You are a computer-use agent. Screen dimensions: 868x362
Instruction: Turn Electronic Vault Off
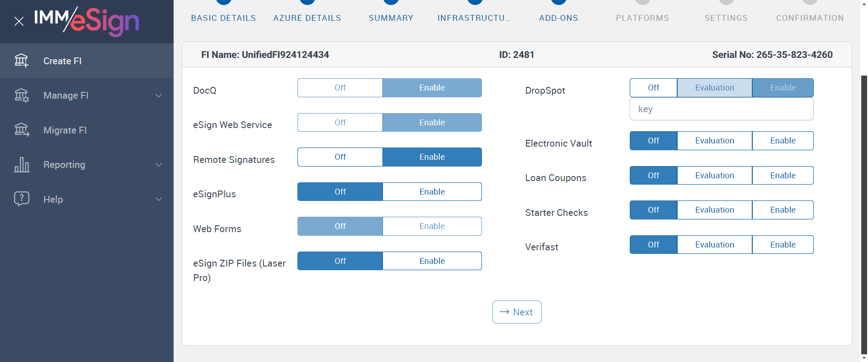(x=654, y=141)
